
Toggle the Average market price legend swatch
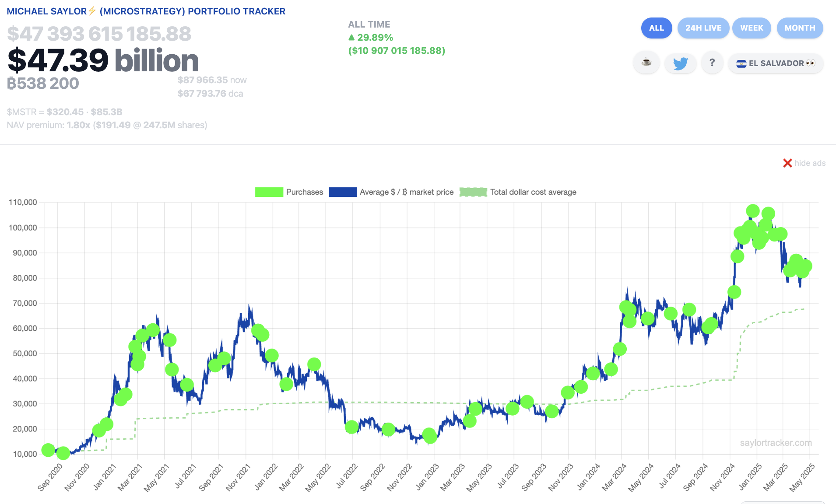(343, 192)
